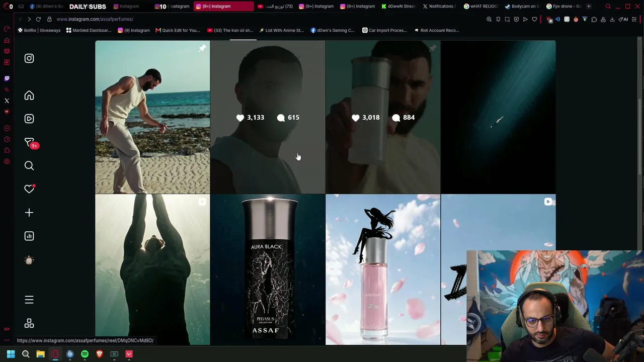
Task: Create a new Instagram post
Action: [x=29, y=213]
